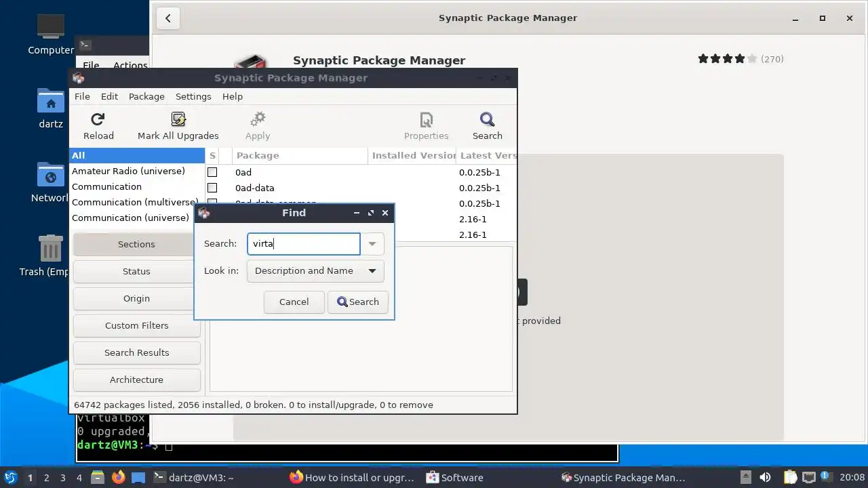Screen dimensions: 868x488
Task: Click the Origin filter button
Action: [136, 298]
